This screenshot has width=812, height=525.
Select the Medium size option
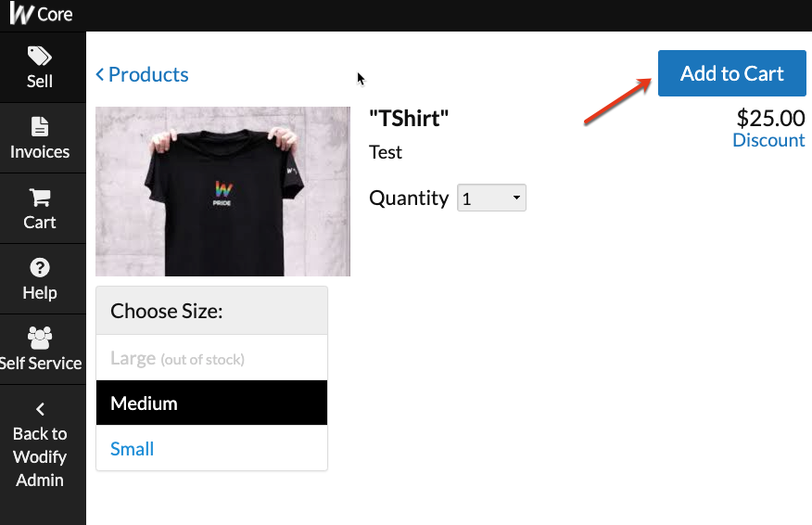pos(211,403)
